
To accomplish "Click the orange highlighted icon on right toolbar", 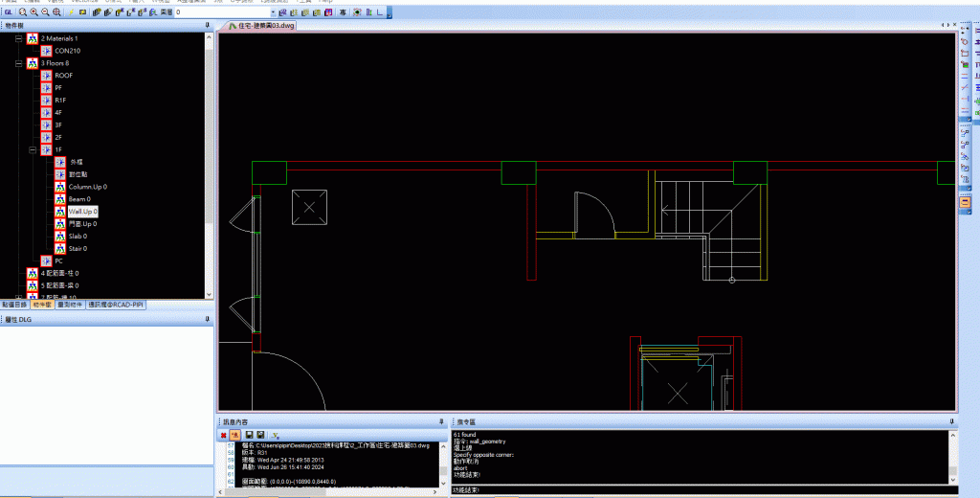I will (966, 202).
